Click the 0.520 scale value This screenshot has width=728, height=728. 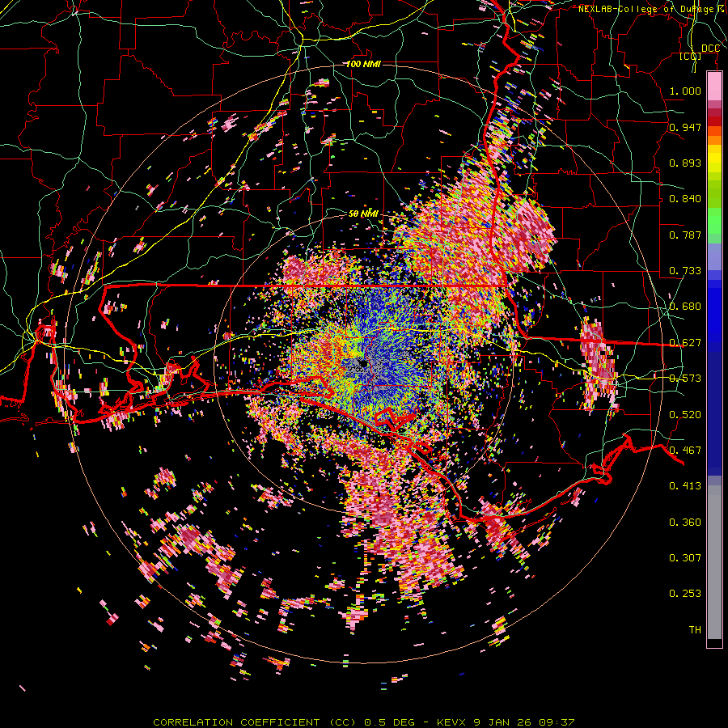(685, 415)
